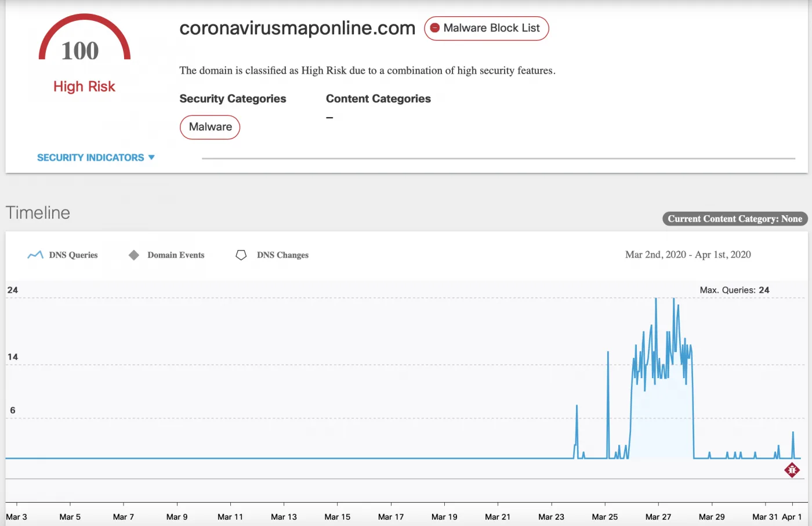The height and width of the screenshot is (526, 812).
Task: Expand the SECURITY INDICATORS section
Action: [x=96, y=157]
